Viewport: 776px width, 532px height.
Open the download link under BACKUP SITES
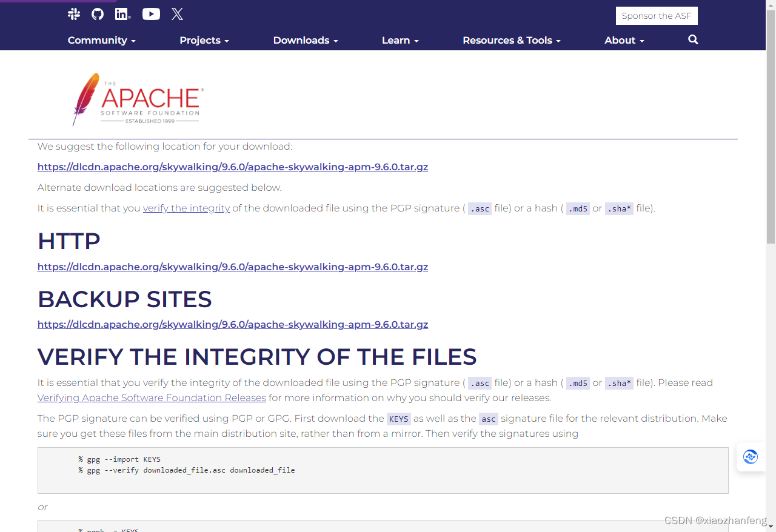(233, 325)
